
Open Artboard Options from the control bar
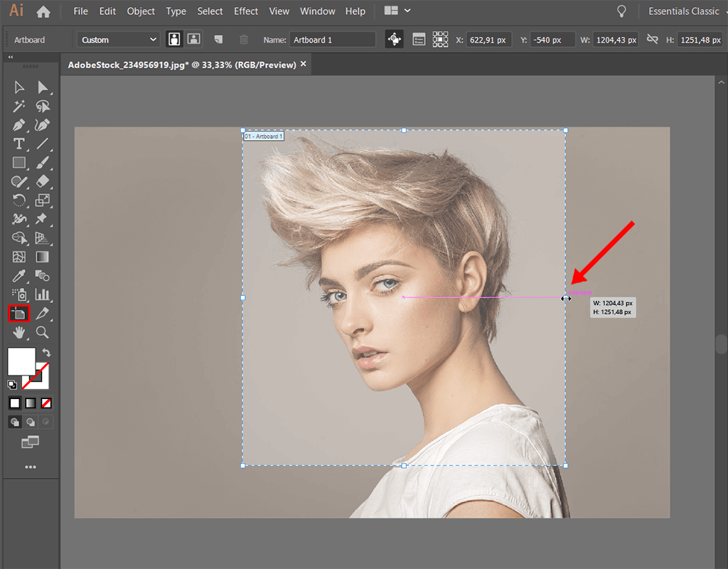tap(418, 39)
